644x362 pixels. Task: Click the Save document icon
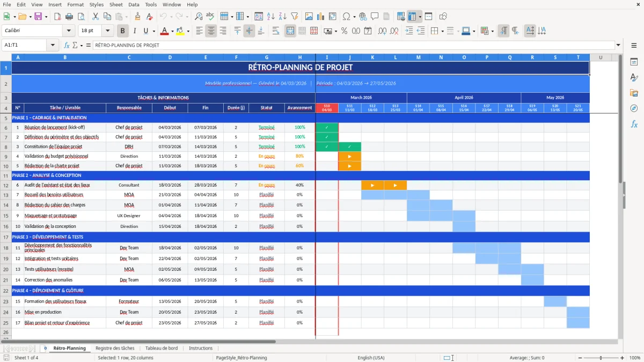38,17
